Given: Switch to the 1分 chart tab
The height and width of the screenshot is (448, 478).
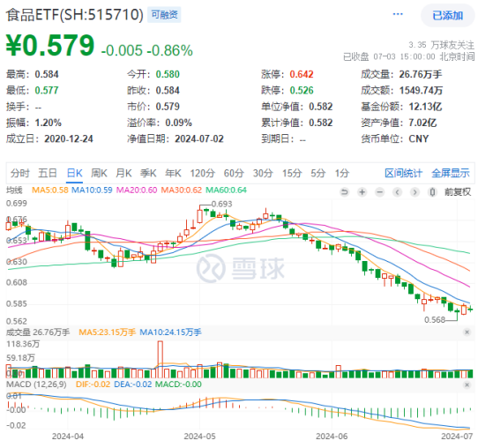Looking at the screenshot, I should [x=341, y=173].
